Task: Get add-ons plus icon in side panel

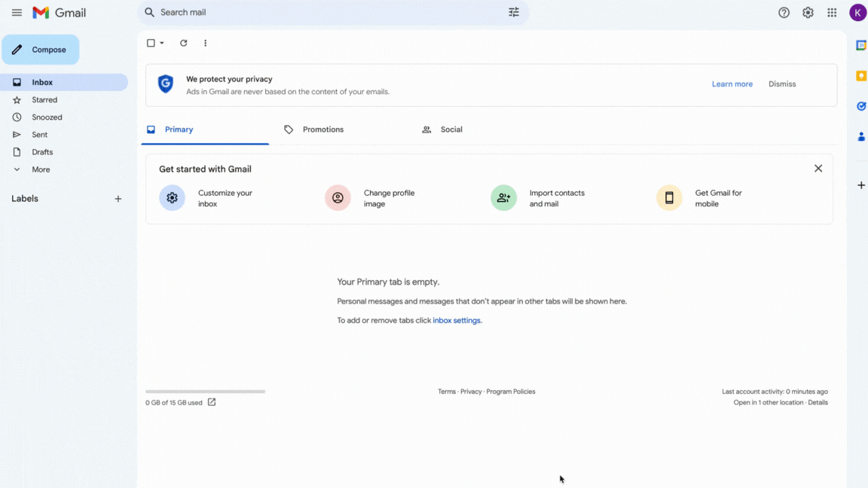Action: click(x=861, y=185)
